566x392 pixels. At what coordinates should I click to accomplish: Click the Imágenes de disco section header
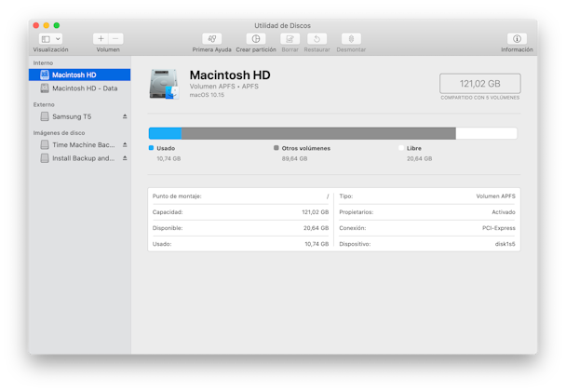coord(59,133)
